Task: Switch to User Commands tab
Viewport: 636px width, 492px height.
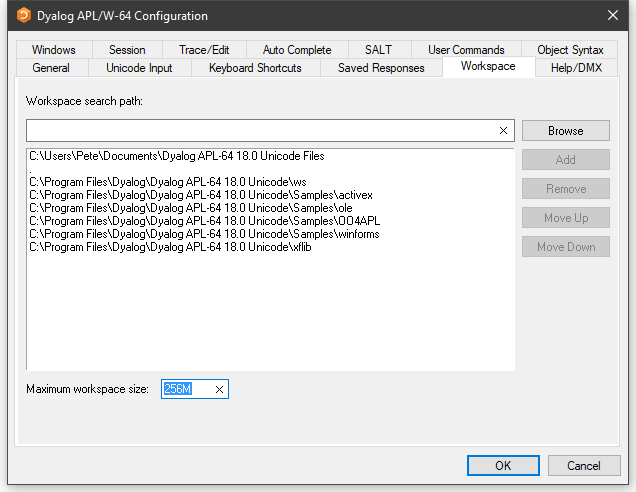Action: point(466,50)
